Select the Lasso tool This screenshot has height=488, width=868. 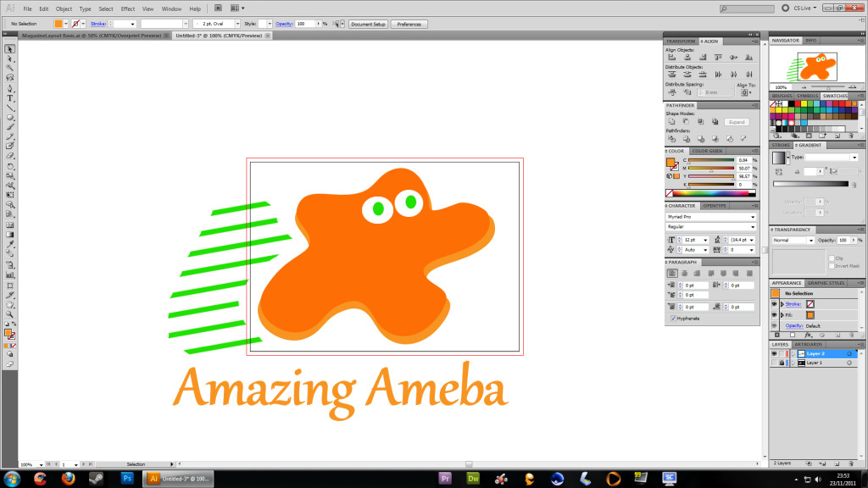tap(10, 77)
